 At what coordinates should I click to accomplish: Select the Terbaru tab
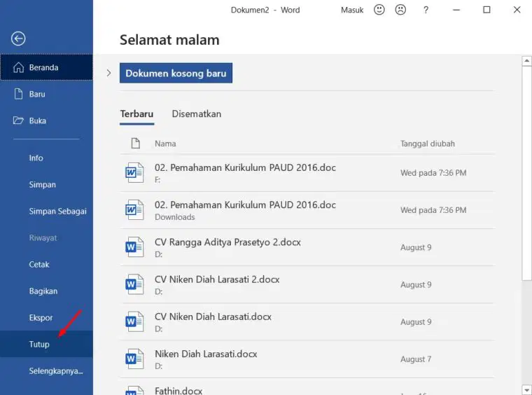pos(136,114)
